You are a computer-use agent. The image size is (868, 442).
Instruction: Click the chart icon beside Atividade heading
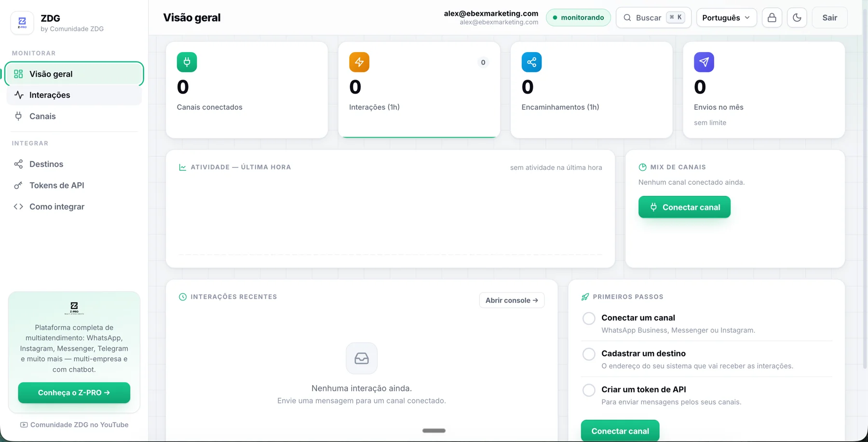coord(183,167)
